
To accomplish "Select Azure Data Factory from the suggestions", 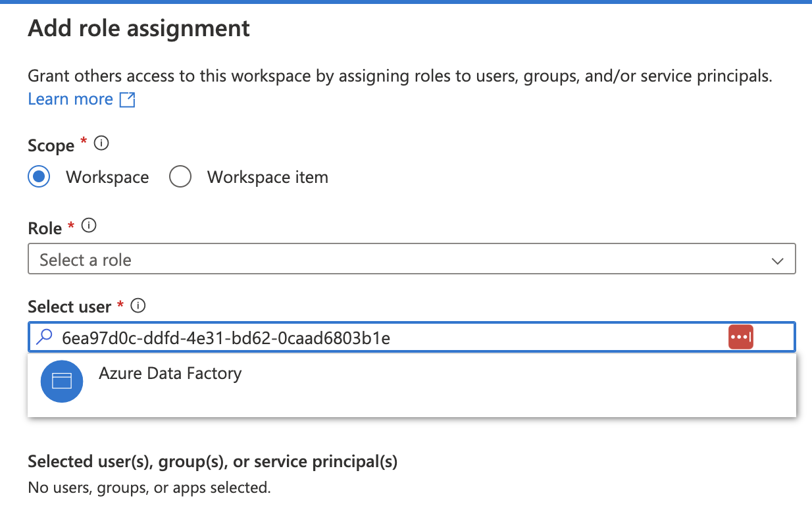I will tap(170, 373).
